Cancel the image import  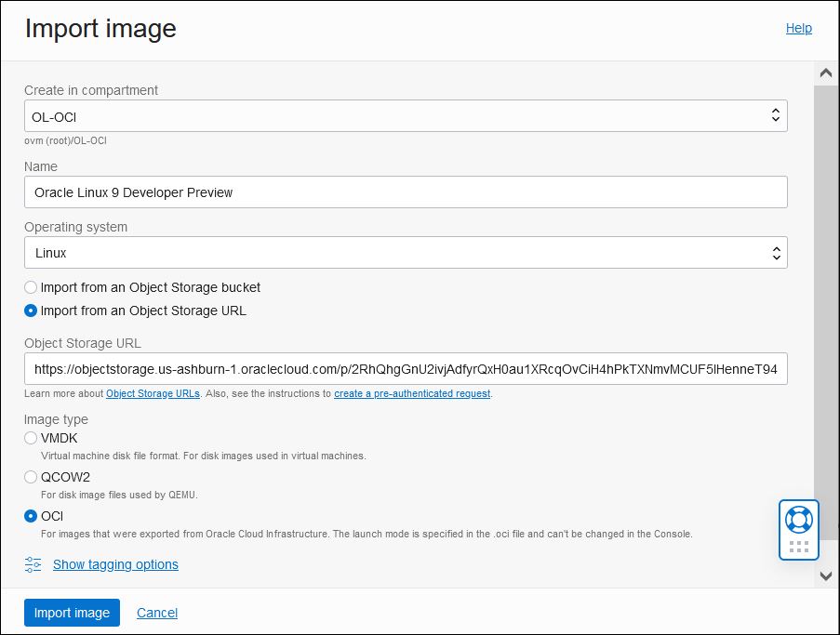156,613
